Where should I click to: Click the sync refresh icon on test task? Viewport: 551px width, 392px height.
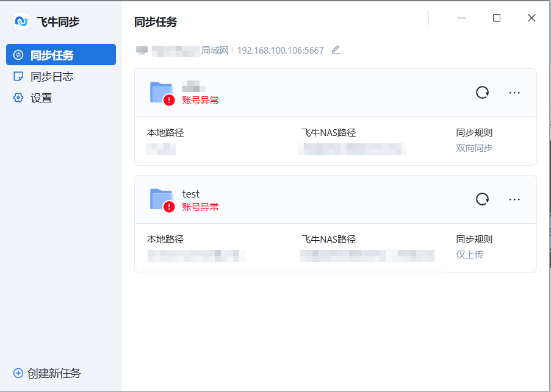coord(482,199)
